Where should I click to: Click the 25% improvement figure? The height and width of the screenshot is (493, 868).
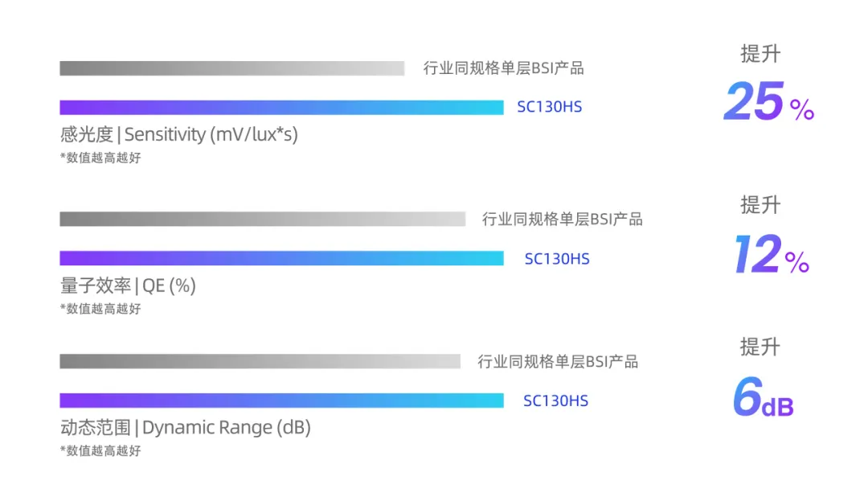768,103
